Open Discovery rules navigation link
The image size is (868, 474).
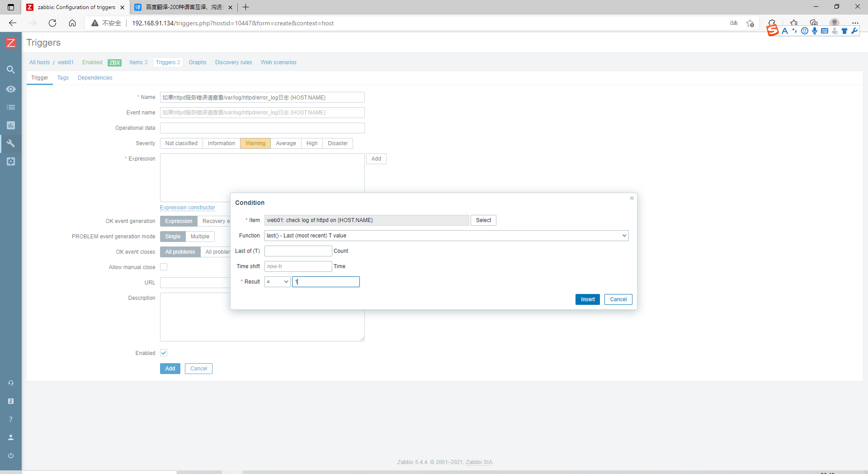coord(233,62)
